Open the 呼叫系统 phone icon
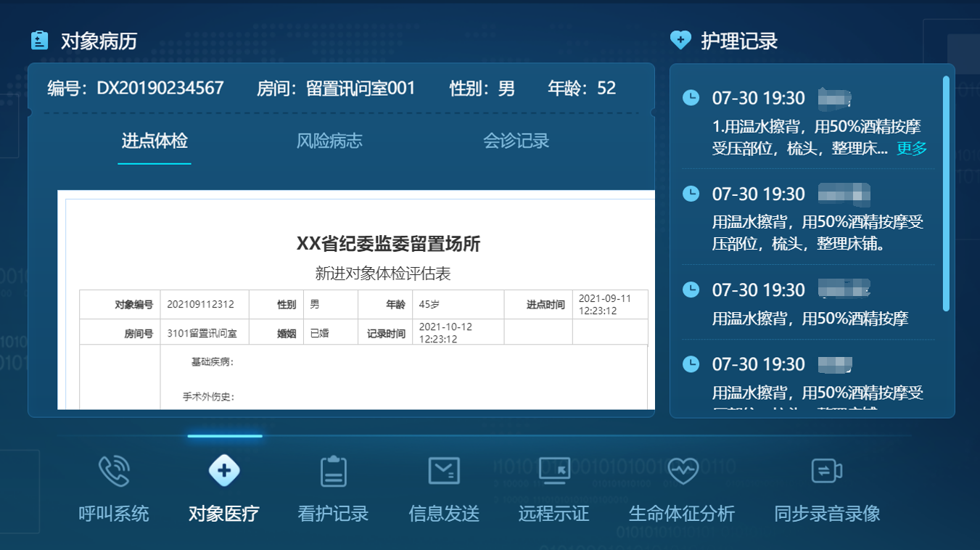The width and height of the screenshot is (980, 550). (112, 470)
